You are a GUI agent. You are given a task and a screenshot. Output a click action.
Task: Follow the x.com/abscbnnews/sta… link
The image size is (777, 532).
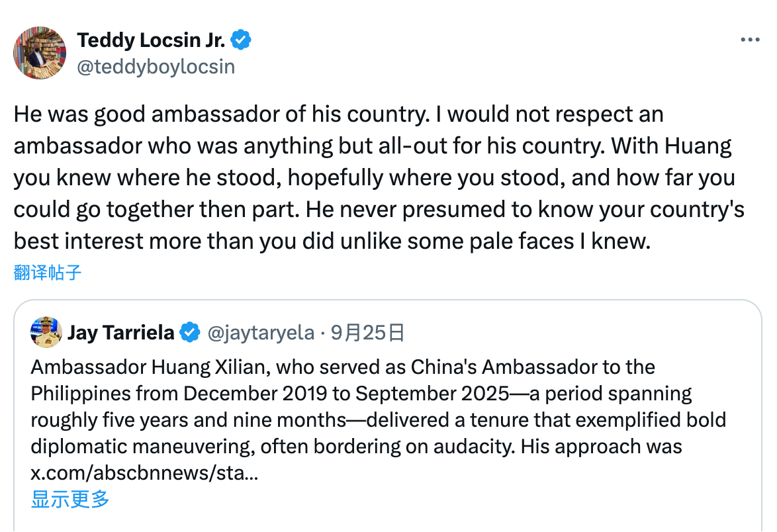144,473
